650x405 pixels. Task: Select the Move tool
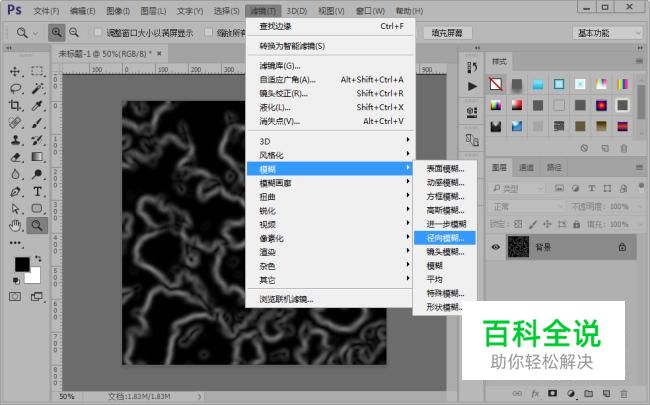[x=15, y=71]
